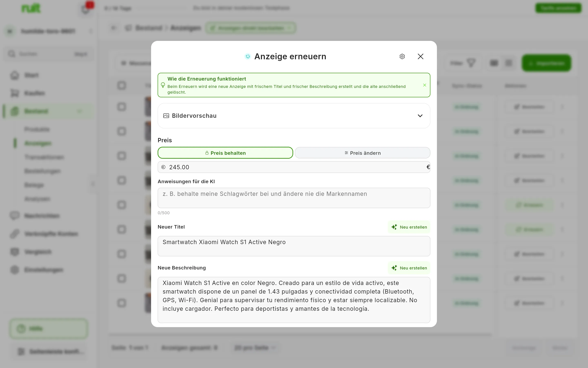This screenshot has width=588, height=368.
Task: Regenerate title with Neu erstellen button
Action: (x=409, y=227)
